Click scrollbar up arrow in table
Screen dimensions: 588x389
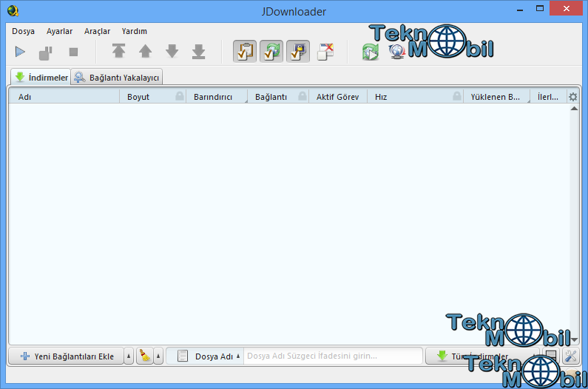(x=574, y=109)
